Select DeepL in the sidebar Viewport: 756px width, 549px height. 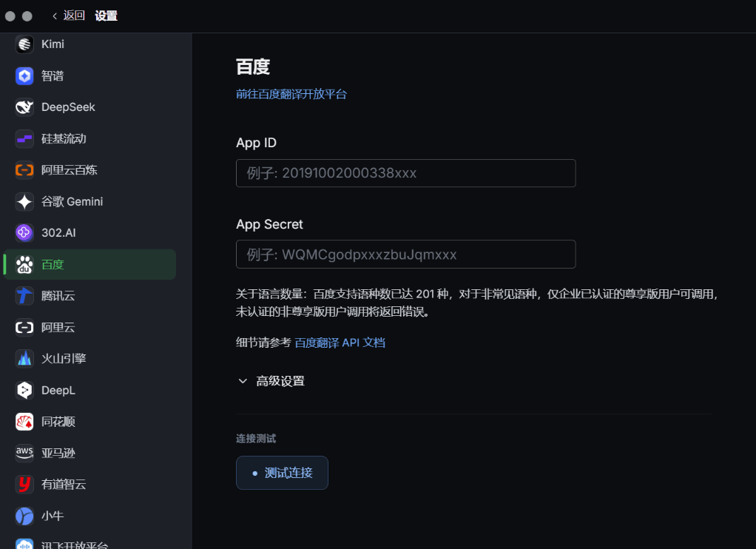(90, 390)
